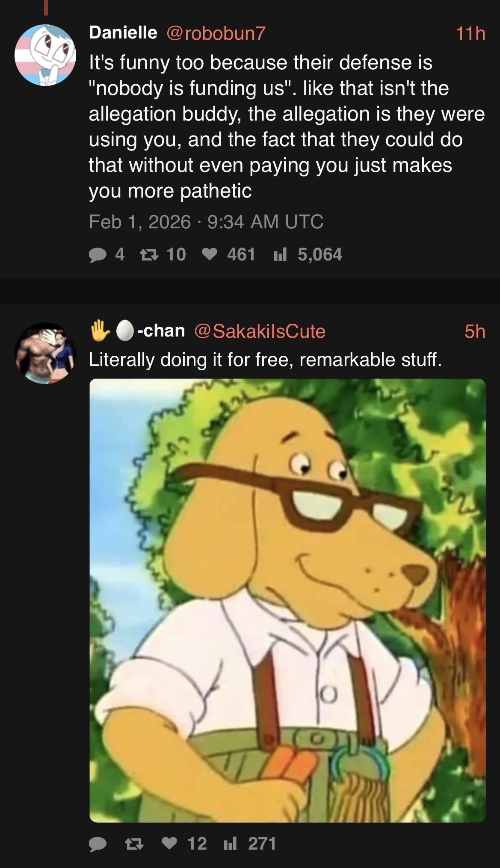The width and height of the screenshot is (500, 868).
Task: Open the -chan user's profile avatar
Action: [45, 353]
